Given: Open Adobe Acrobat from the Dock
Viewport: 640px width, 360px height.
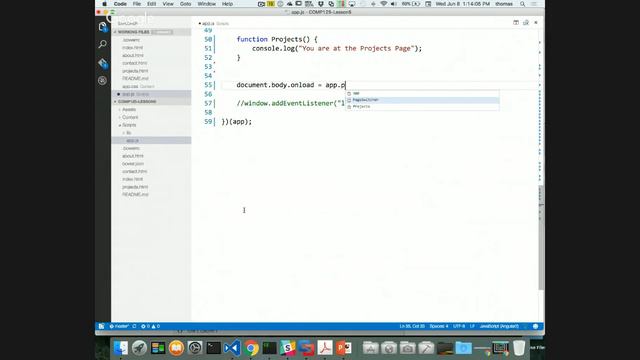Looking at the screenshot, I should point(325,348).
